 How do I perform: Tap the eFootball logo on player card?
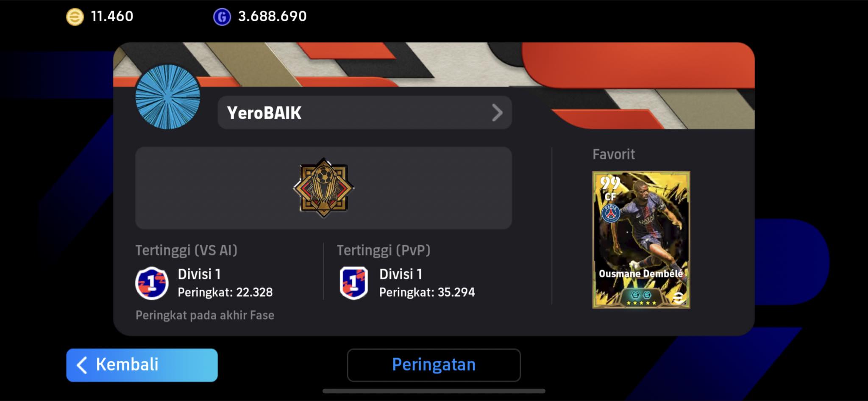tap(678, 297)
